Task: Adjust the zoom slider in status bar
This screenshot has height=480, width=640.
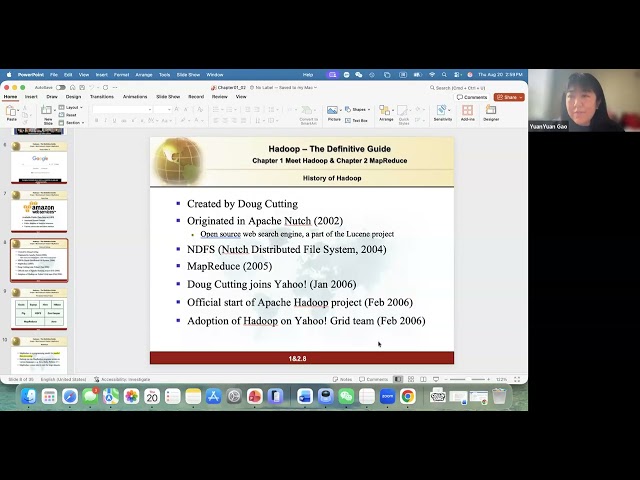Action: 467,379
